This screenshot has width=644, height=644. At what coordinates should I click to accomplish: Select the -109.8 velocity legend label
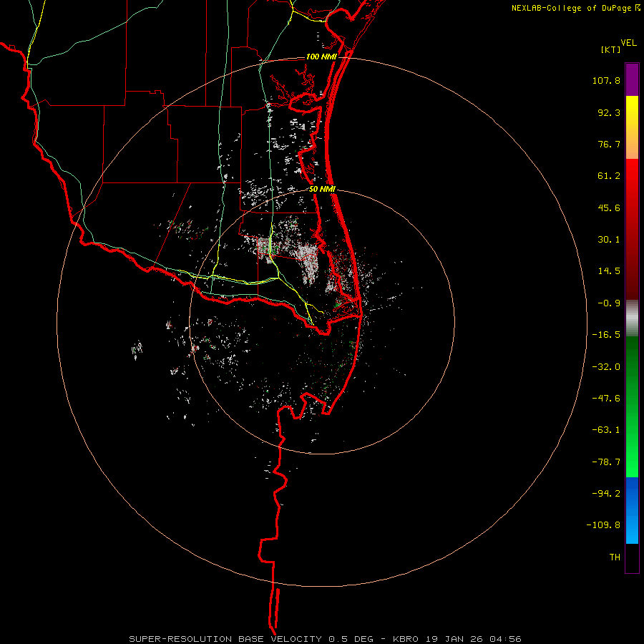tap(603, 525)
